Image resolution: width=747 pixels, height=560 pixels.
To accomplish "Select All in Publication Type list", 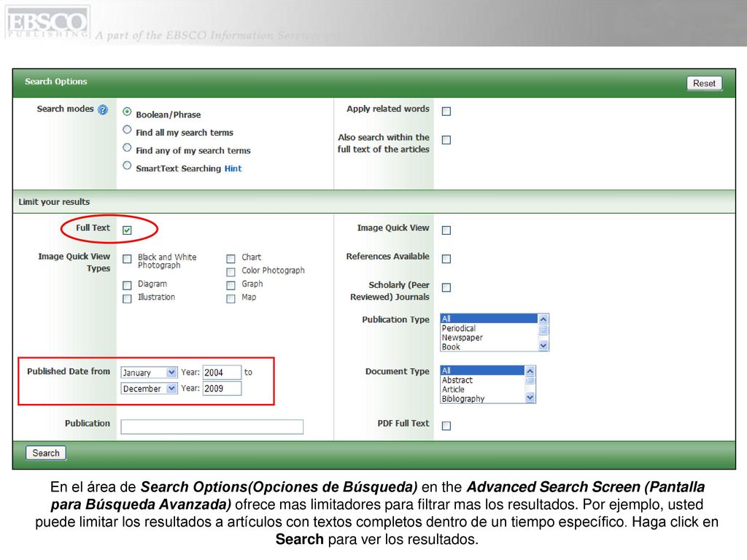I will coord(489,319).
